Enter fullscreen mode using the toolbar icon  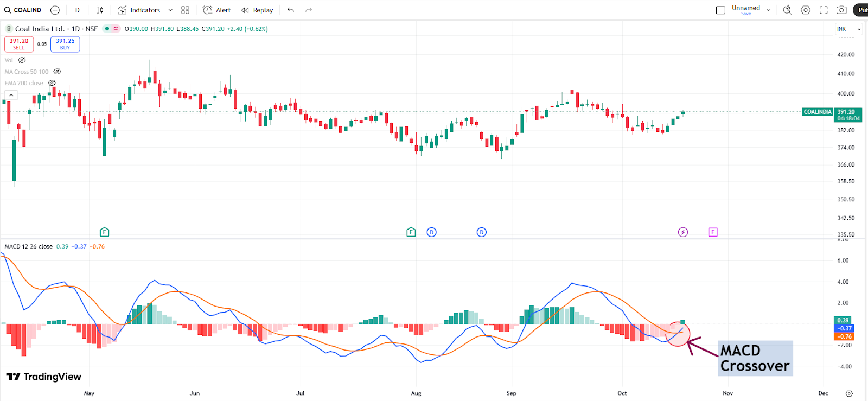824,10
